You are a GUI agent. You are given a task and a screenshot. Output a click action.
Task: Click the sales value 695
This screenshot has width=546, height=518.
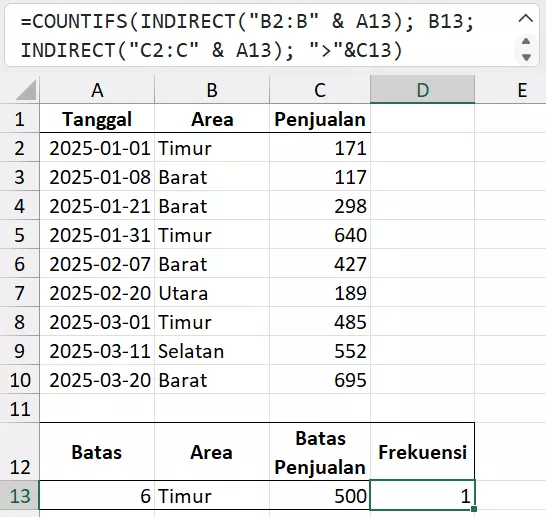[320, 380]
